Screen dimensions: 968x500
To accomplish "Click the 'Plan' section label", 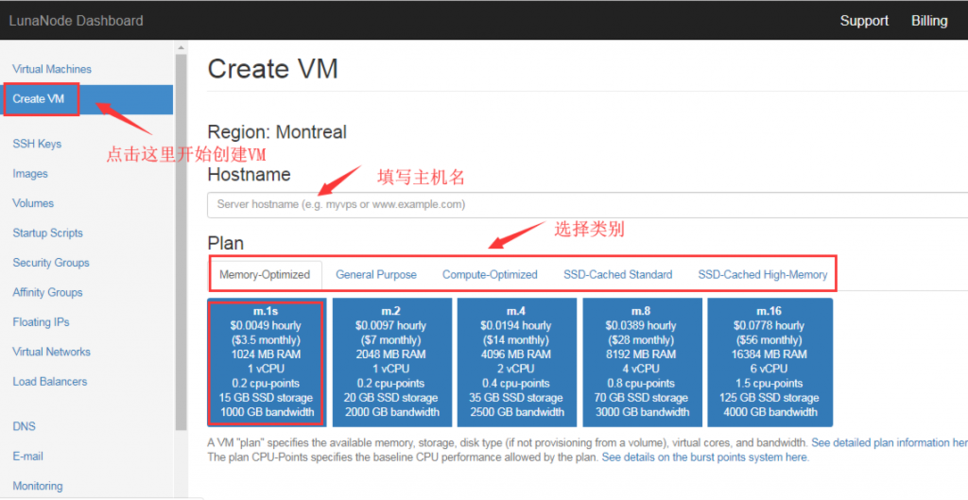I will 225,243.
